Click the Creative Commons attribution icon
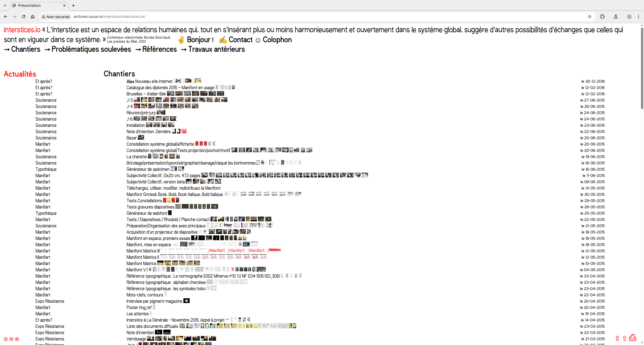644x345 pixels. pyautogui.click(x=6, y=339)
